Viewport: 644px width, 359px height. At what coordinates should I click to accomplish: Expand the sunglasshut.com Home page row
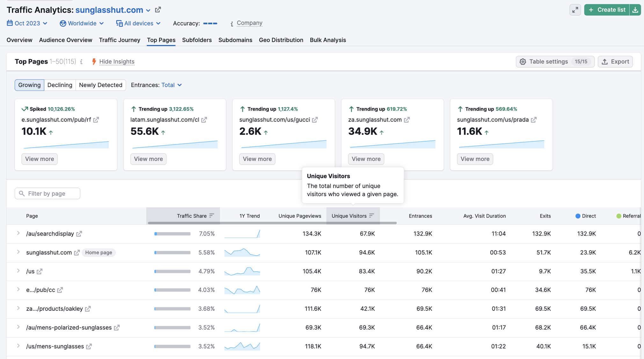pyautogui.click(x=18, y=252)
